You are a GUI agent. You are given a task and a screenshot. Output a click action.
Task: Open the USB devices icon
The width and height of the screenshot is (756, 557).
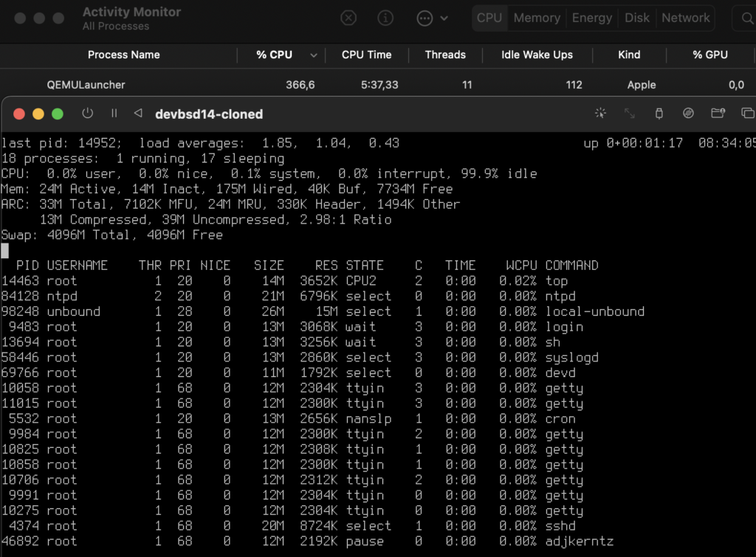click(659, 113)
